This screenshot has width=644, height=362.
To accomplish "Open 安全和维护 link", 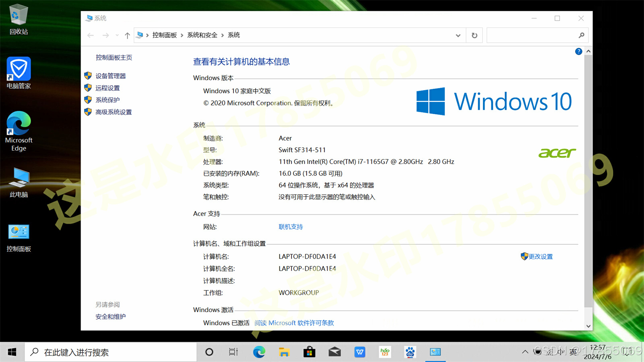I will pos(111,317).
